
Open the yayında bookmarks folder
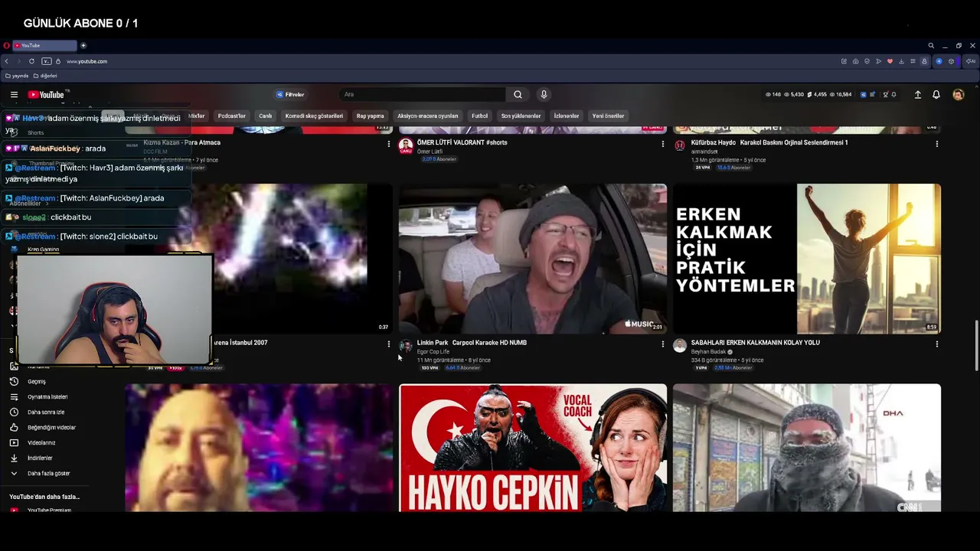coord(17,76)
